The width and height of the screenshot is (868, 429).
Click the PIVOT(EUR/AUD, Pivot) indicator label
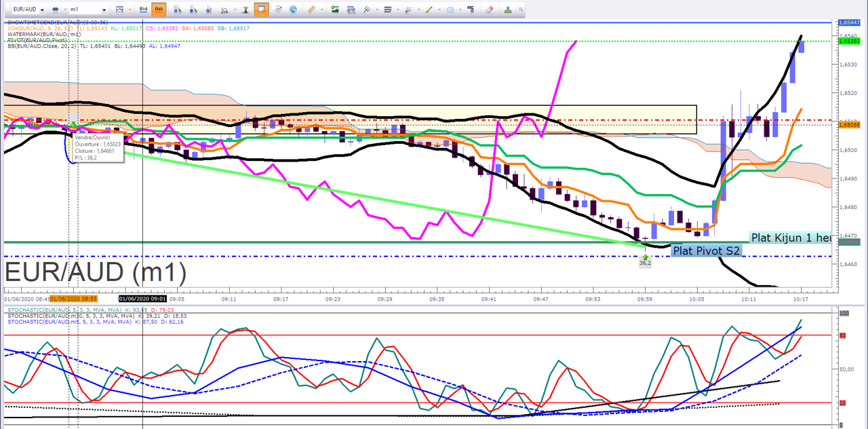coord(36,41)
